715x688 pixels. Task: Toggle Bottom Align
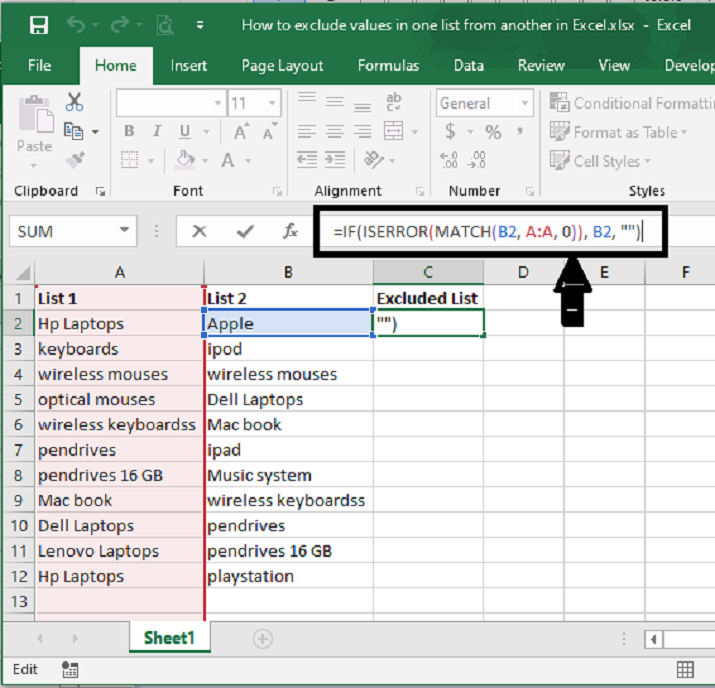[363, 106]
